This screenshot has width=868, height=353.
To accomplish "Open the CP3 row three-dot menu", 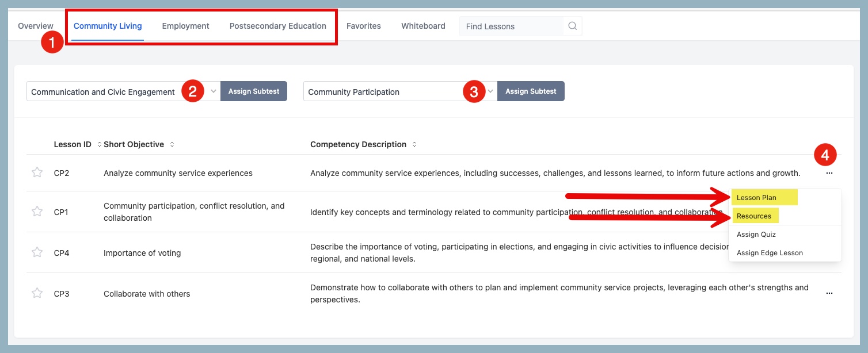I will 829,293.
